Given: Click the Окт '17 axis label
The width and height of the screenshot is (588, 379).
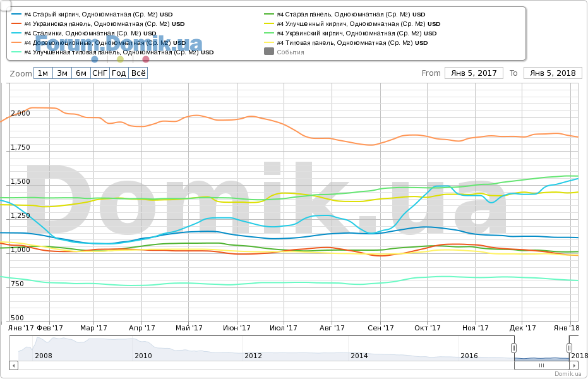Looking at the screenshot, I should tap(428, 328).
